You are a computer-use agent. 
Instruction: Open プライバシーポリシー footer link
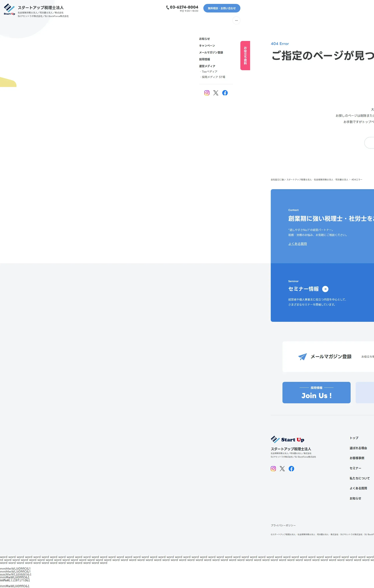tap(283, 525)
